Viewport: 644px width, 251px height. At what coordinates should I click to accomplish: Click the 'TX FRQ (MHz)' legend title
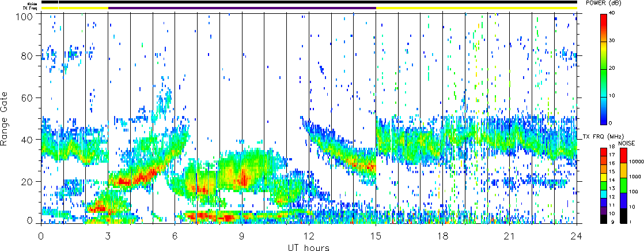point(603,136)
